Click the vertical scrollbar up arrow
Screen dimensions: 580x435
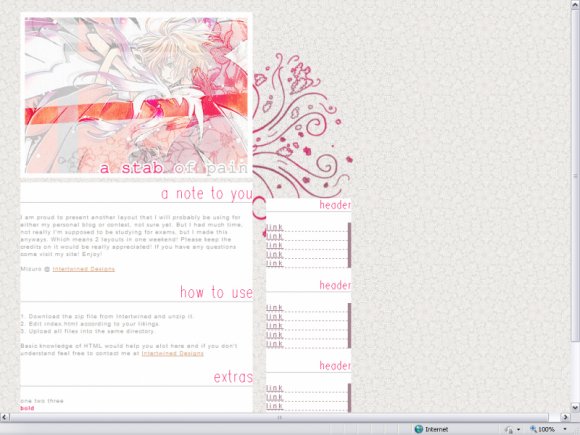(575, 4)
